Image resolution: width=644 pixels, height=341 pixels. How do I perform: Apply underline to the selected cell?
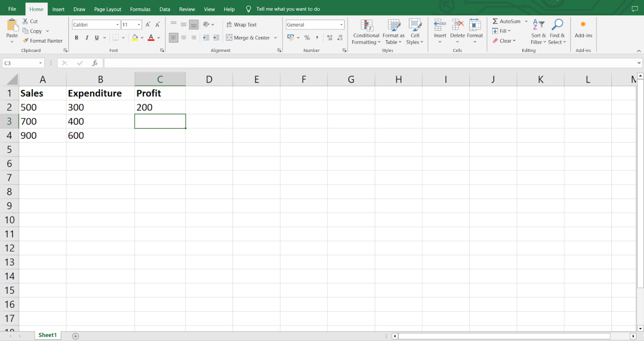click(96, 38)
